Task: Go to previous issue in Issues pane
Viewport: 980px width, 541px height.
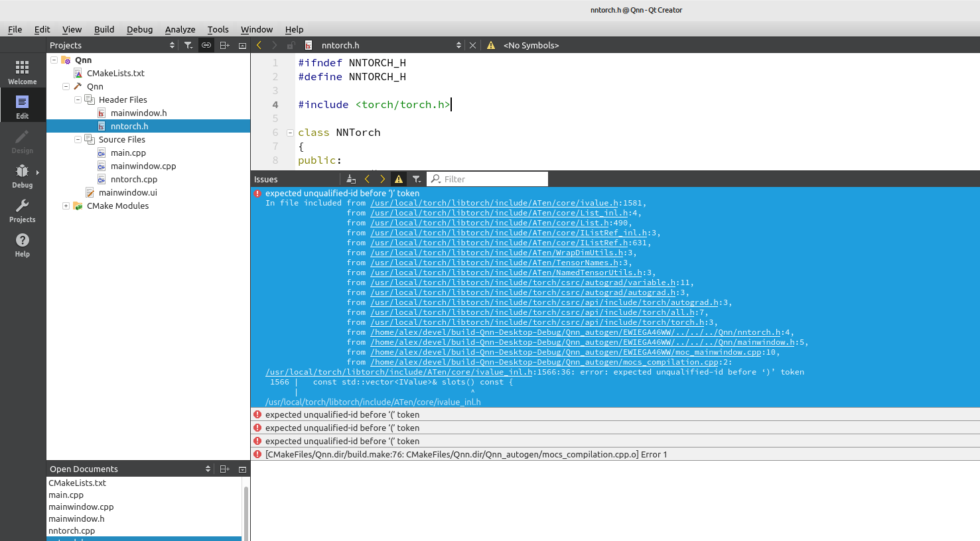Action: [x=367, y=178]
